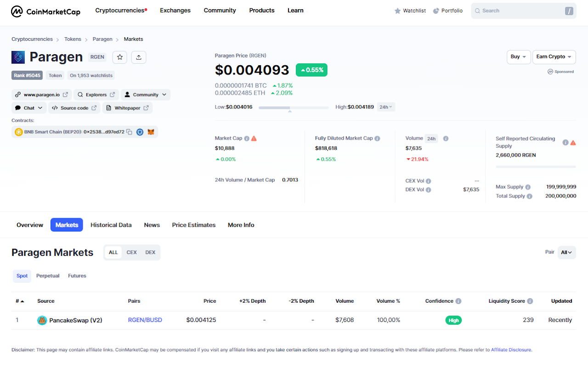This screenshot has height=372, width=588.
Task: Expand the Explorers dropdown
Action: pos(96,95)
